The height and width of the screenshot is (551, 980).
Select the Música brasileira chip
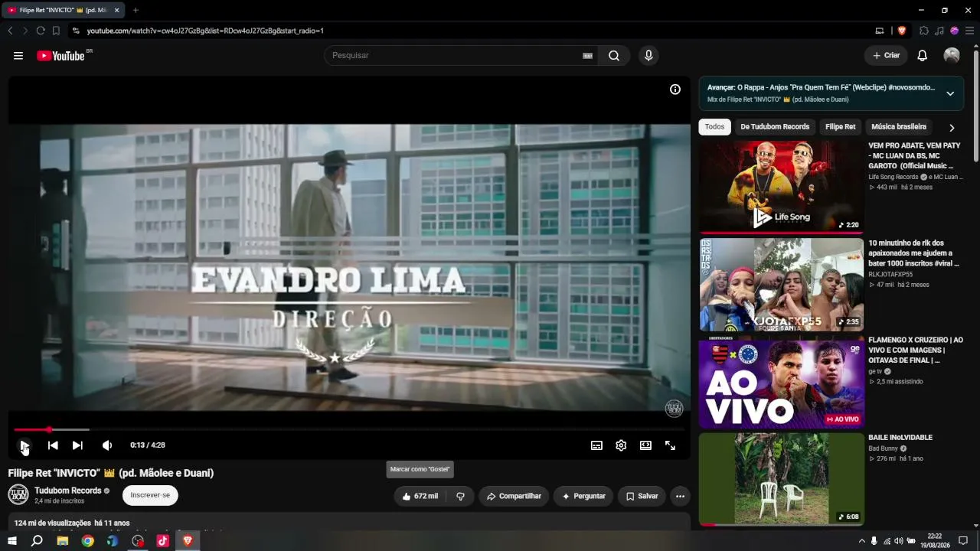899,127
